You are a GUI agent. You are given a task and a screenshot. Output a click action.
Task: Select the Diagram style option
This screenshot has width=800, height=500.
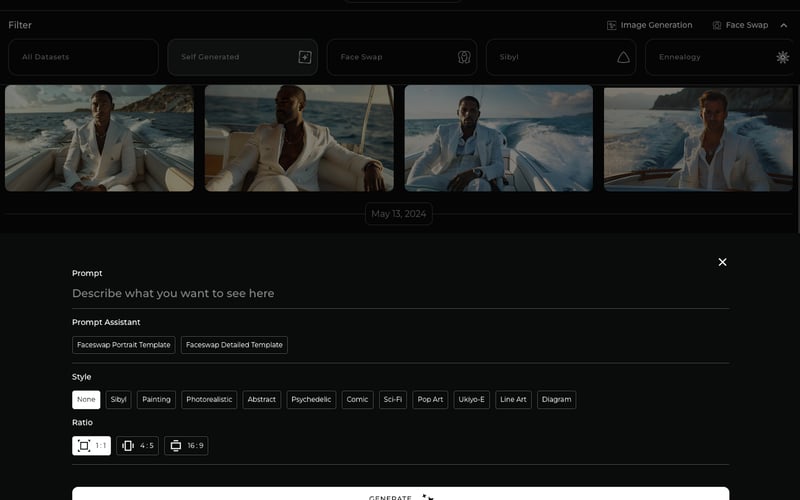pyautogui.click(x=557, y=399)
